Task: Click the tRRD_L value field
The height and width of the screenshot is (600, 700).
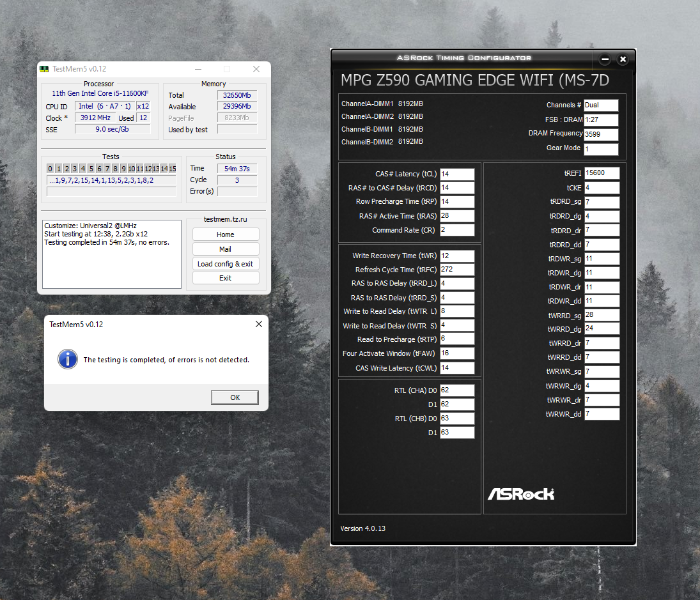Action: pyautogui.click(x=457, y=283)
